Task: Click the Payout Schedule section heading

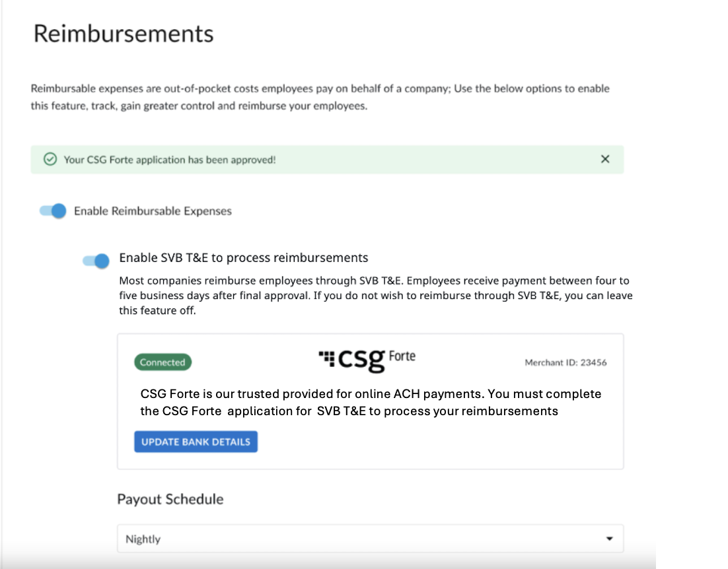Action: pyautogui.click(x=170, y=499)
